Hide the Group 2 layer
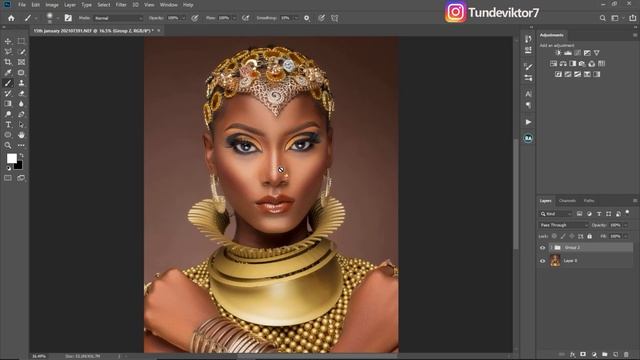Image resolution: width=640 pixels, height=360 pixels. pos(542,248)
